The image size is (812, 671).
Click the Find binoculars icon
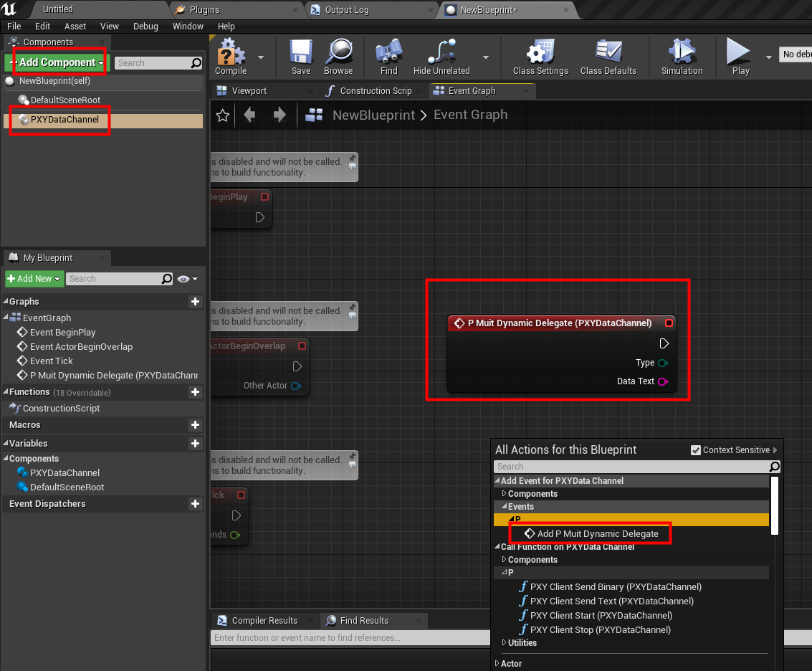389,56
